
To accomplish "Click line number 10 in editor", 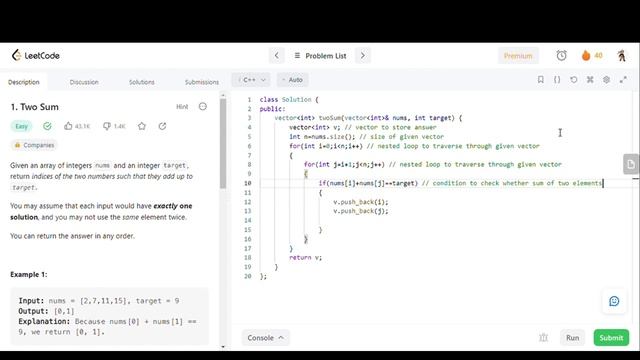I will [248, 183].
